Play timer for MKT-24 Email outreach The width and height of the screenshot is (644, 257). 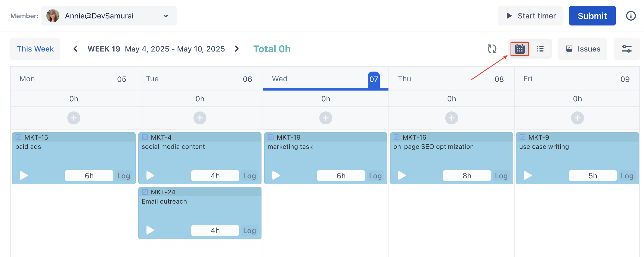150,230
